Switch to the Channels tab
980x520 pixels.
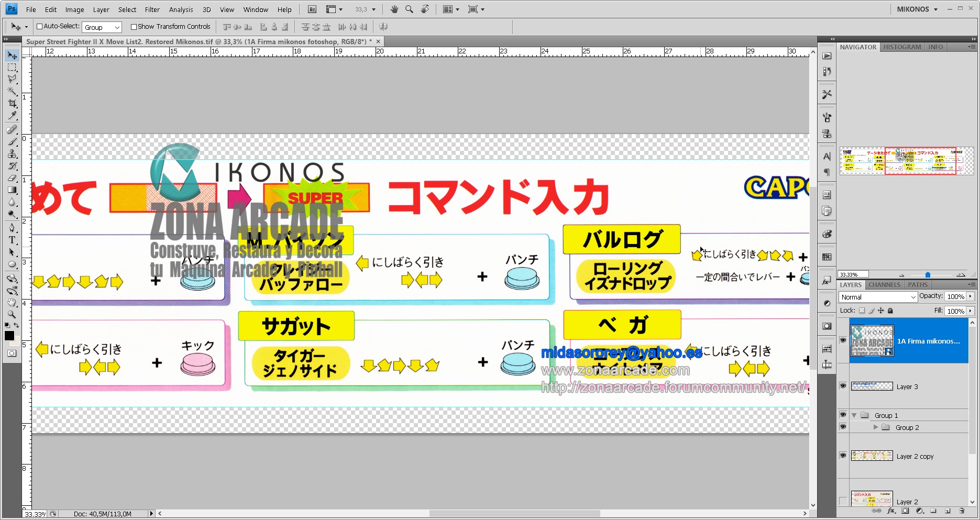coord(884,285)
